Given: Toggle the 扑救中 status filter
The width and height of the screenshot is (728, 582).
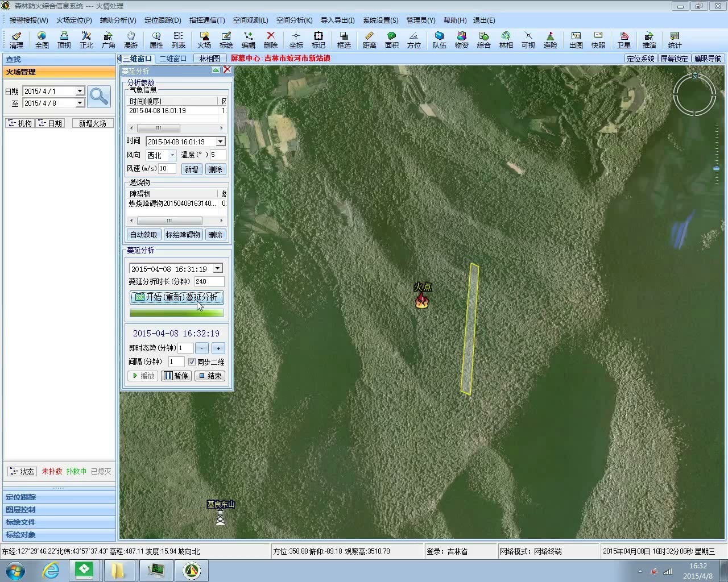Looking at the screenshot, I should 76,471.
